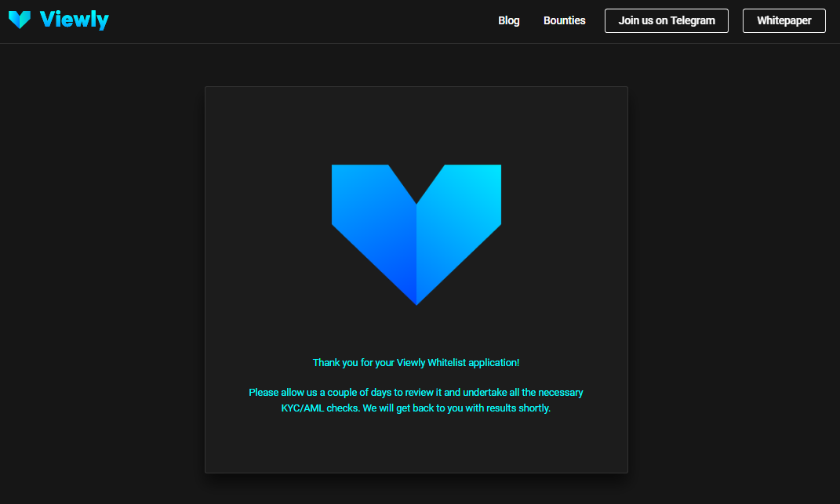840x504 pixels.
Task: Go to the Bounties page
Action: pos(565,20)
